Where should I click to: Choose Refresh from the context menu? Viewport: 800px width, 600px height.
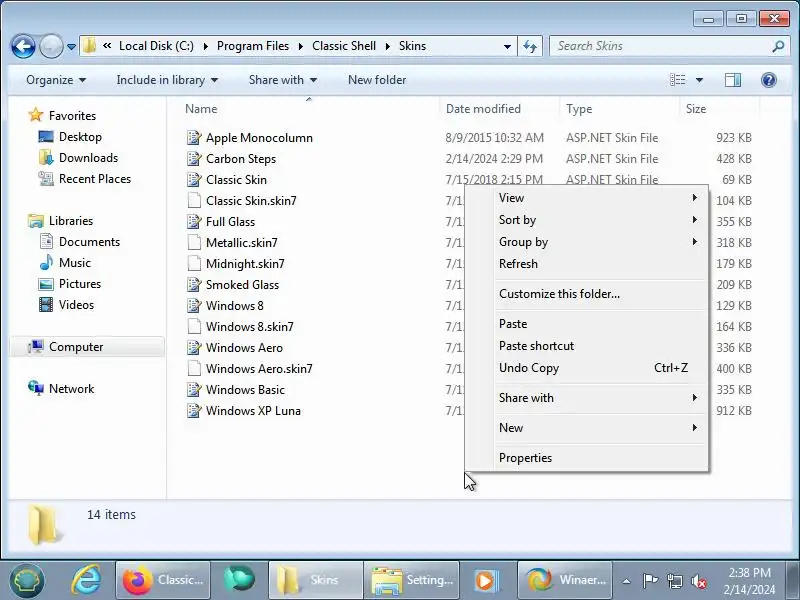(x=587, y=264)
